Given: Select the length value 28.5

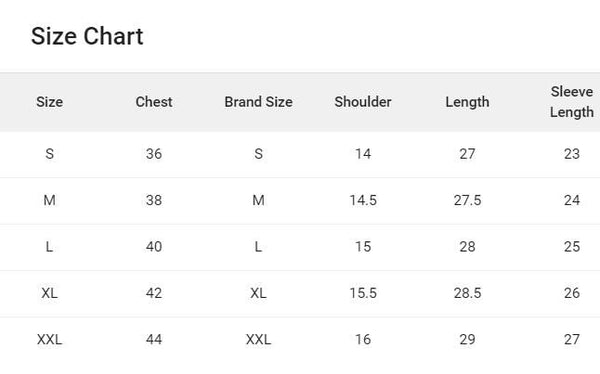Looking at the screenshot, I should [467, 293].
